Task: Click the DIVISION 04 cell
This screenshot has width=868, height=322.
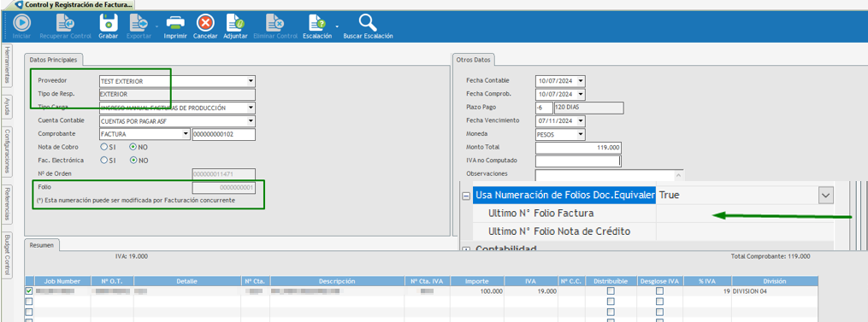Action: point(775,291)
